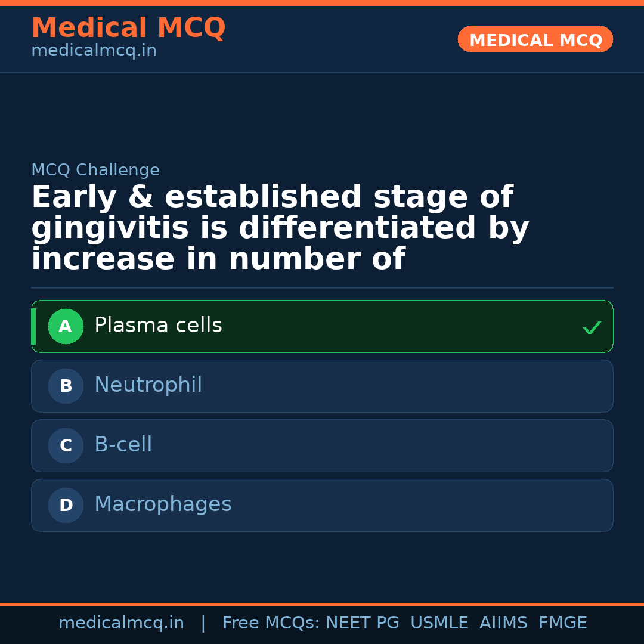Open the Medical MCQ header title
644x644 pixels.
click(128, 28)
